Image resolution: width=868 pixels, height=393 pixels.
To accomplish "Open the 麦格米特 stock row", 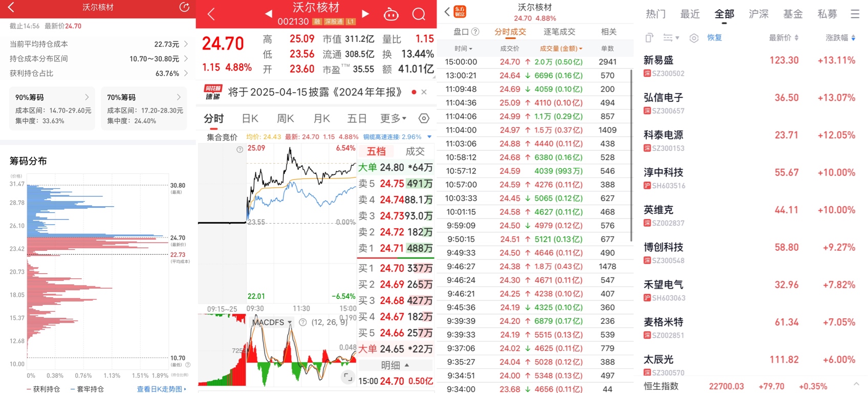I will click(749, 327).
